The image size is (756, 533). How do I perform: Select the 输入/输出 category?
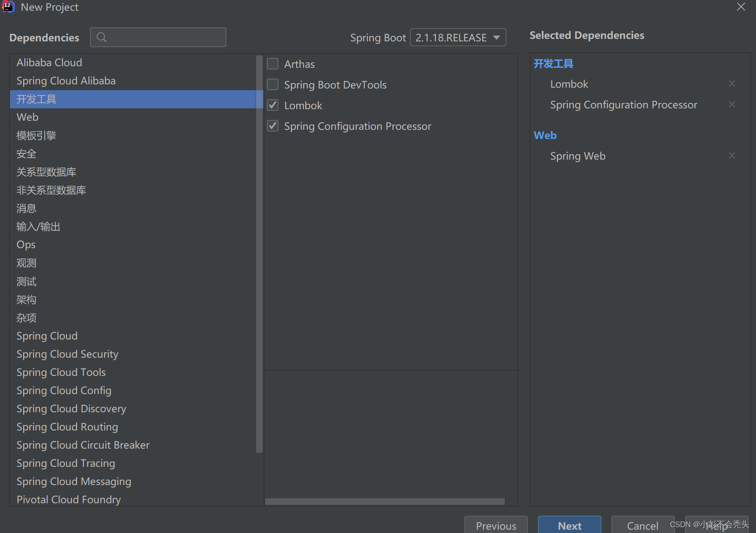133,227
